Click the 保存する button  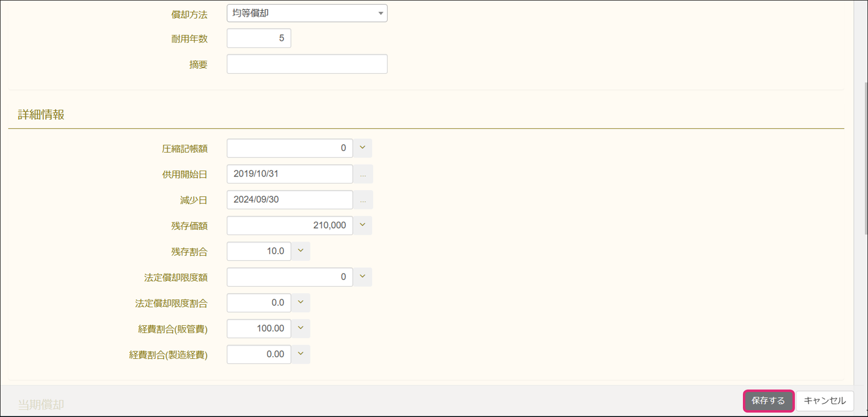pyautogui.click(x=768, y=401)
